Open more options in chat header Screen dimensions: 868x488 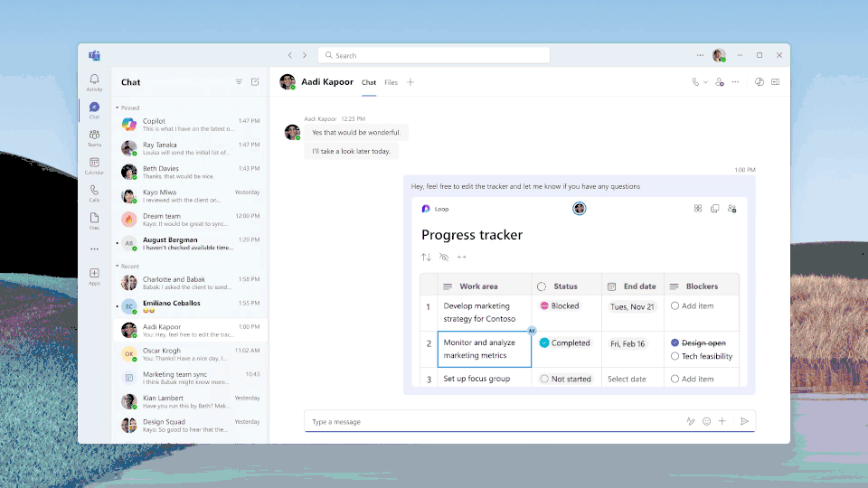click(x=735, y=82)
